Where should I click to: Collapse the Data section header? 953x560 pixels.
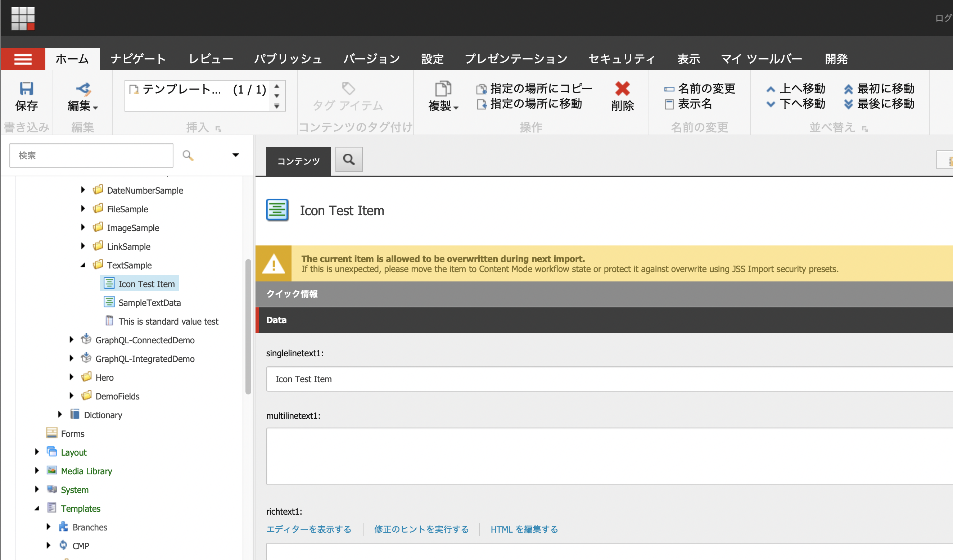pos(604,320)
